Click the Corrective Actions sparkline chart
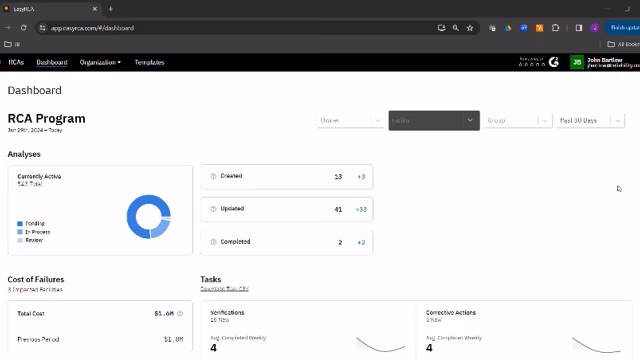This screenshot has height=360, width=640. coord(596,344)
